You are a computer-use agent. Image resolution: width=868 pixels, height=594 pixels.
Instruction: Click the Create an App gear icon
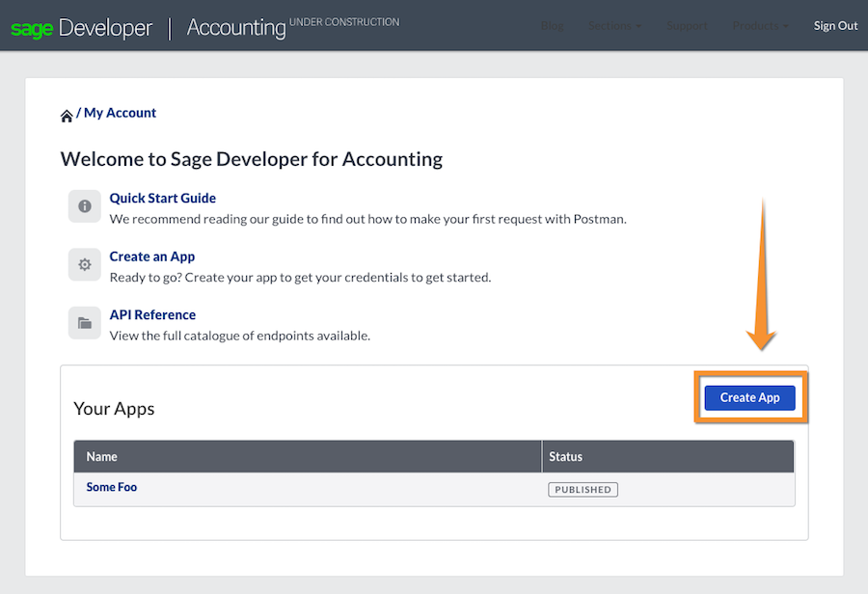click(x=85, y=264)
